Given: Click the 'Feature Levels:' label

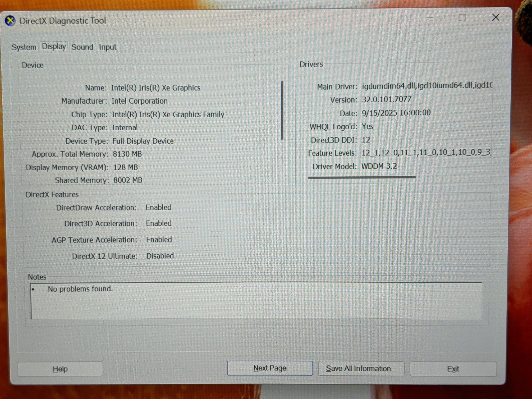Looking at the screenshot, I should (332, 153).
